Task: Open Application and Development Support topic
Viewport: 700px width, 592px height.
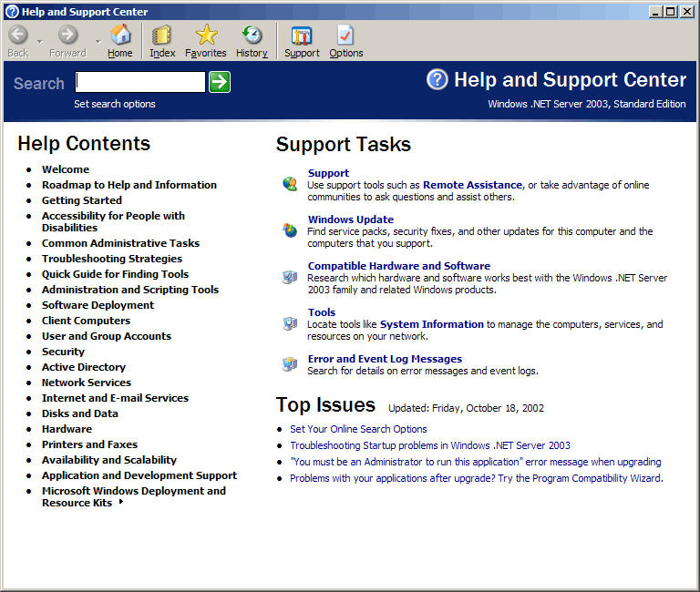Action: (x=139, y=475)
